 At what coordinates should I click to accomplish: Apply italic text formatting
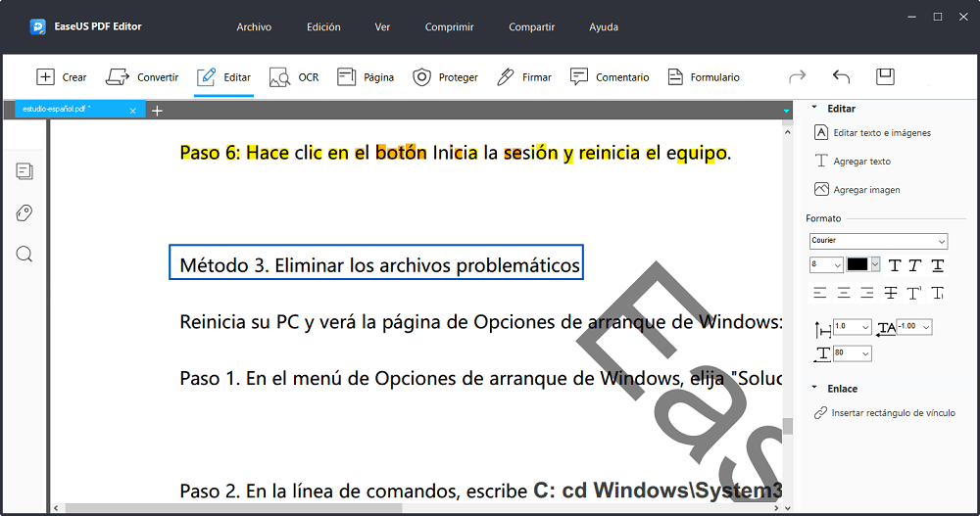pos(915,265)
